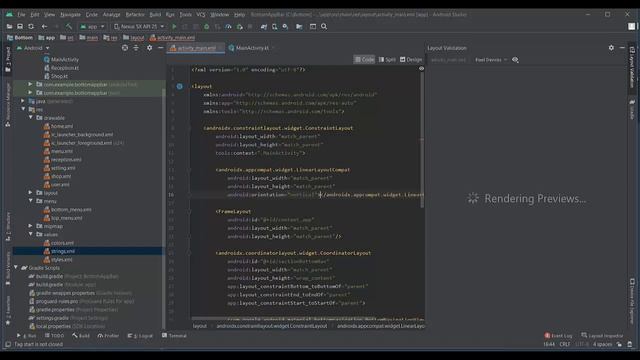Viewport: 640px width, 360px height.
Task: Toggle Layout Validation side stripe button
Action: pyautogui.click(x=632, y=67)
